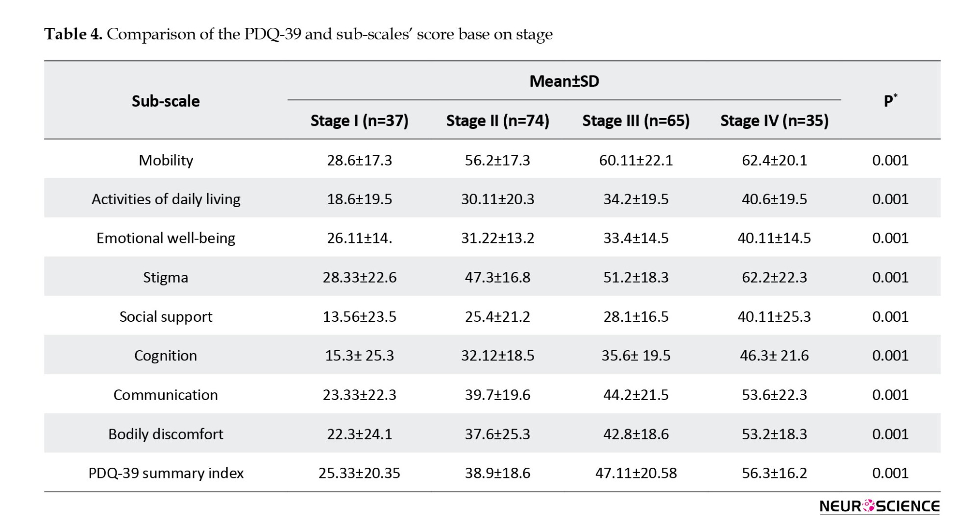Select the Bodily discomfort row label
Image resolution: width=980 pixels, height=526 pixels.
coord(166,434)
